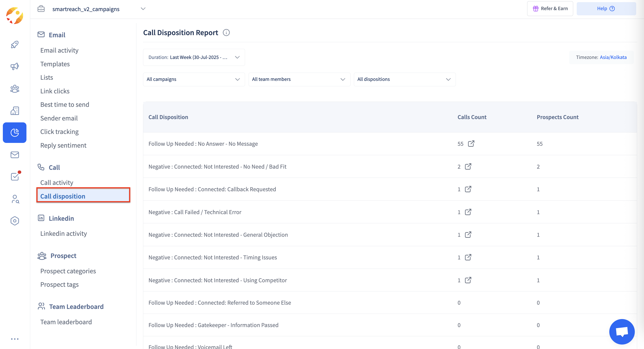Open the person-search icon in sidebar
The image size is (644, 349).
15,199
